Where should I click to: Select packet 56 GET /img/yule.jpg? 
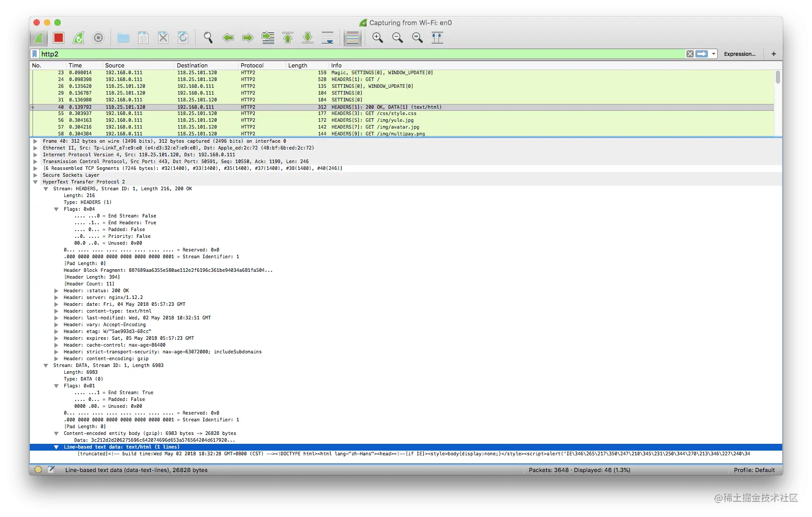[x=402, y=120]
